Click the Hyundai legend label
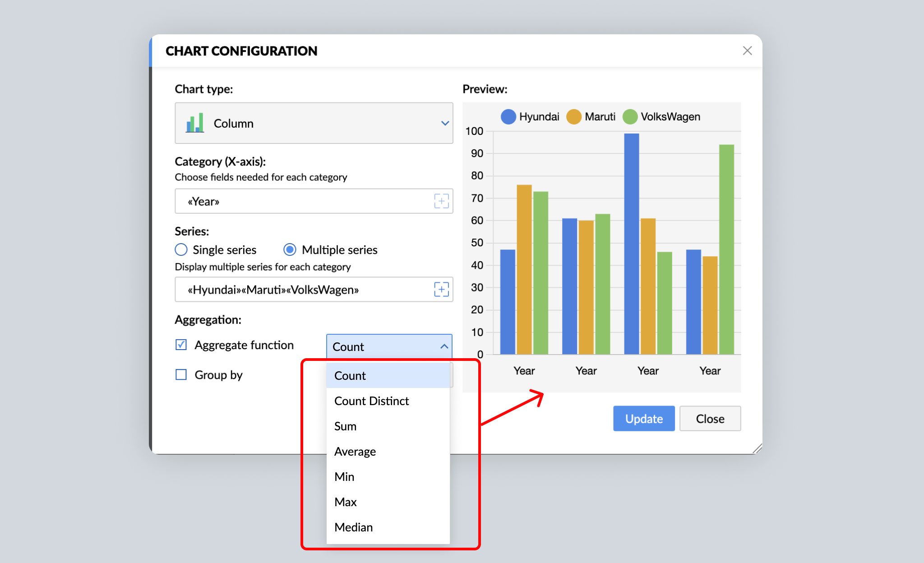Image resolution: width=924 pixels, height=563 pixels. [539, 116]
